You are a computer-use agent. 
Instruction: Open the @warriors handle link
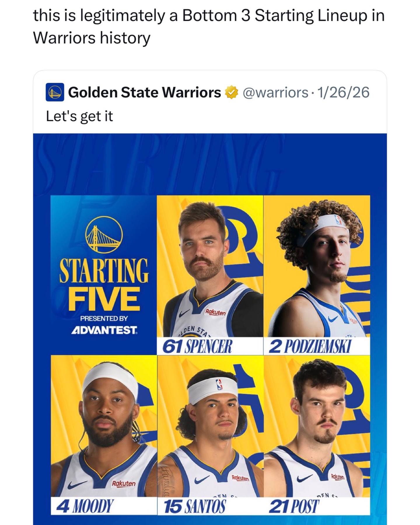pos(275,92)
